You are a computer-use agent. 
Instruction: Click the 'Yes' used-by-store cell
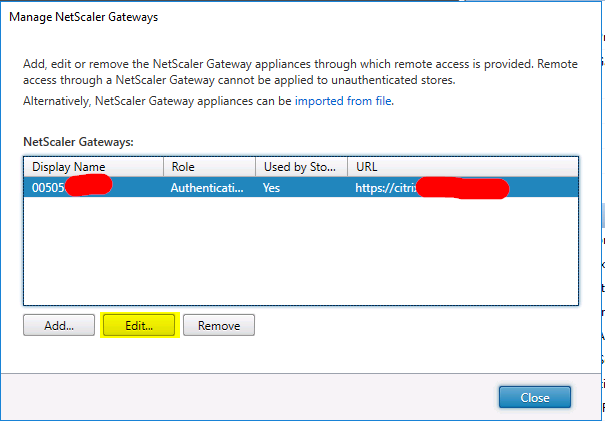click(x=271, y=188)
